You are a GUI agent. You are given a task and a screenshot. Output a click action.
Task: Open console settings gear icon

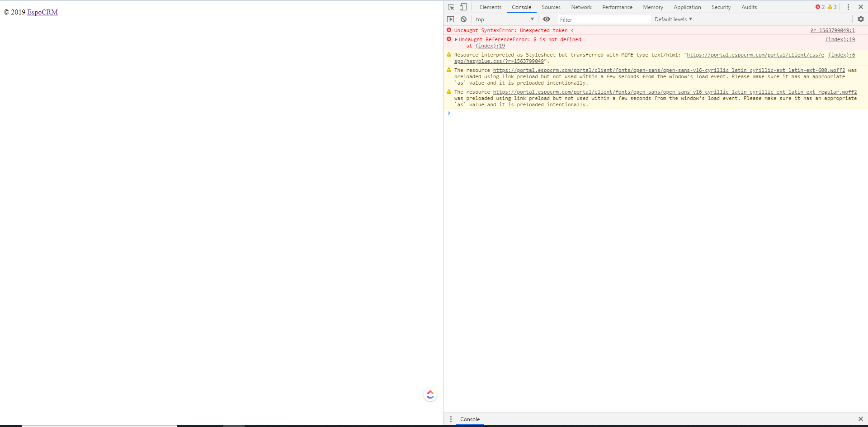[x=860, y=19]
